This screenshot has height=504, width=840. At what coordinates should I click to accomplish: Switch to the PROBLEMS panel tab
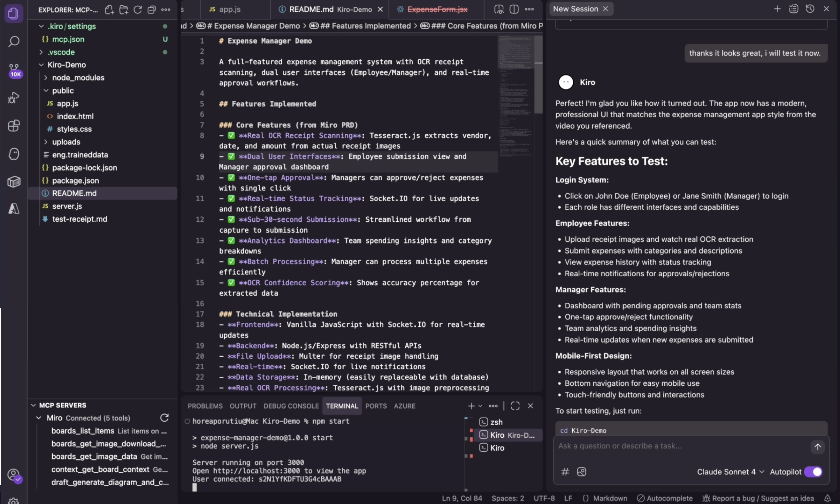(205, 406)
